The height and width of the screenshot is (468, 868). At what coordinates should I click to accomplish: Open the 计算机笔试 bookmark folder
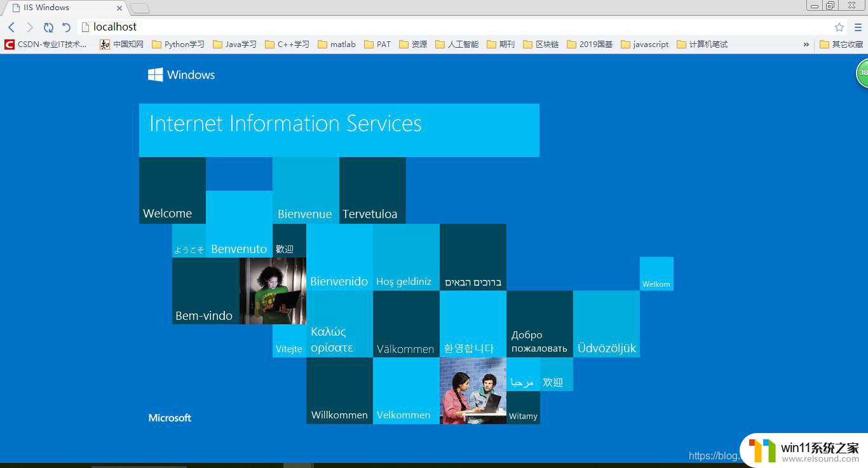pos(702,45)
